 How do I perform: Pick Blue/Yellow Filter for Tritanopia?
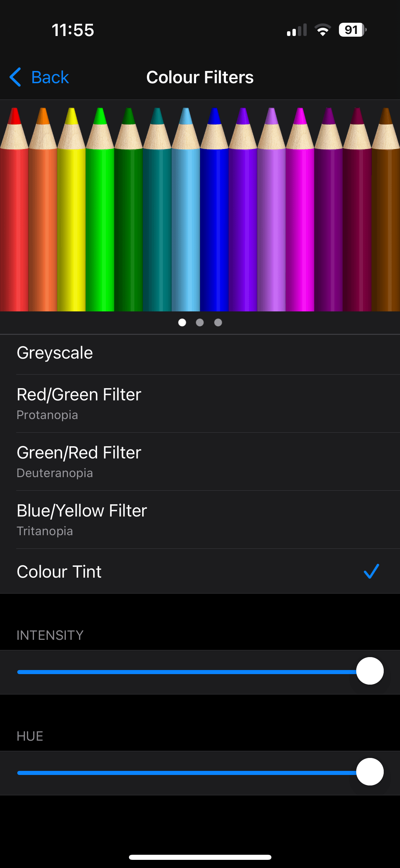pyautogui.click(x=200, y=520)
